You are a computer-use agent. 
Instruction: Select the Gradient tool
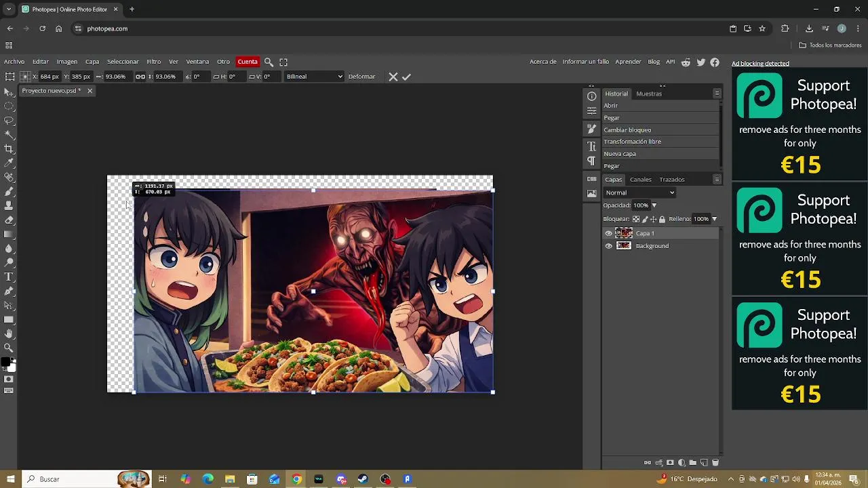pyautogui.click(x=9, y=234)
